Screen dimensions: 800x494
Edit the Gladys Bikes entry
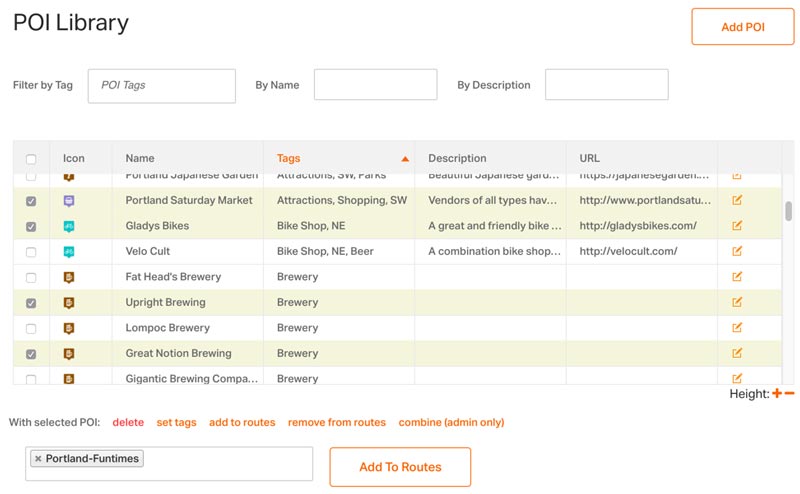(737, 226)
